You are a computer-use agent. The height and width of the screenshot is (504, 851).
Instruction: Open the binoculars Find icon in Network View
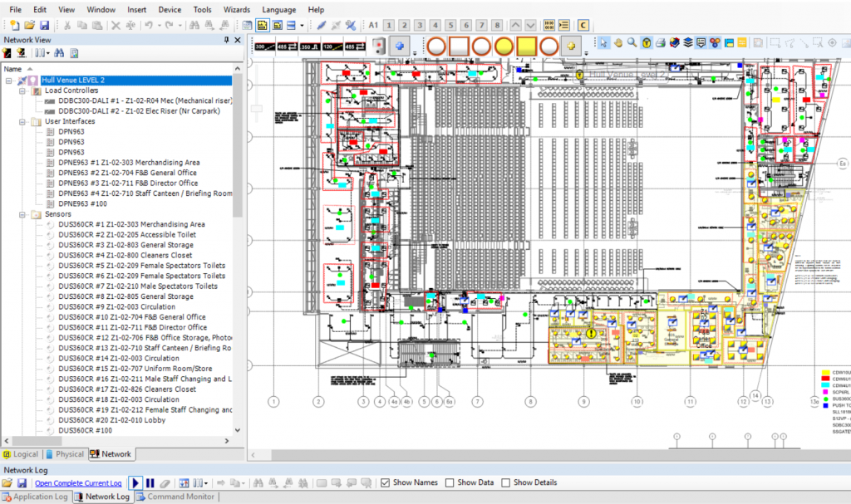[x=60, y=52]
